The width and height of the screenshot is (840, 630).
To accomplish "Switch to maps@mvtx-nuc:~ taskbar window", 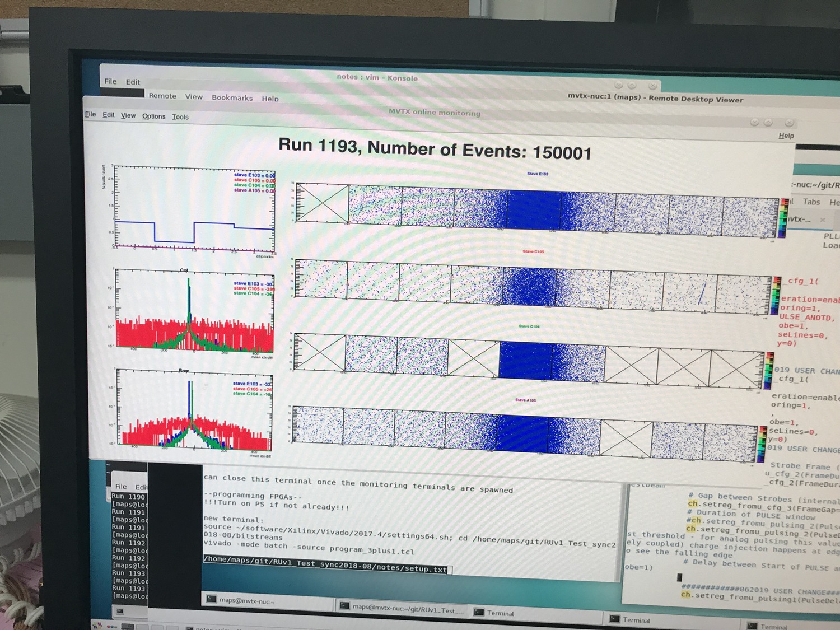I will [x=267, y=601].
